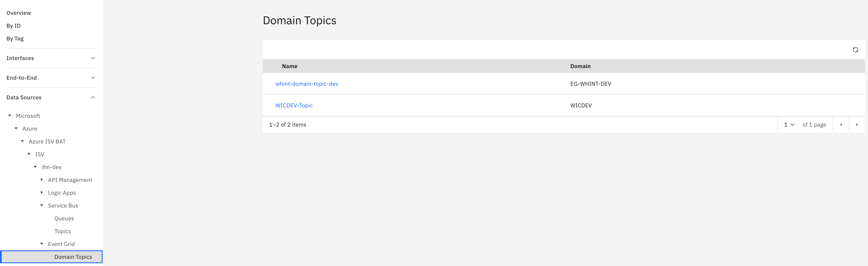Image resolution: width=868 pixels, height=266 pixels.
Task: Open the WICDEV-Topic link
Action: (294, 106)
